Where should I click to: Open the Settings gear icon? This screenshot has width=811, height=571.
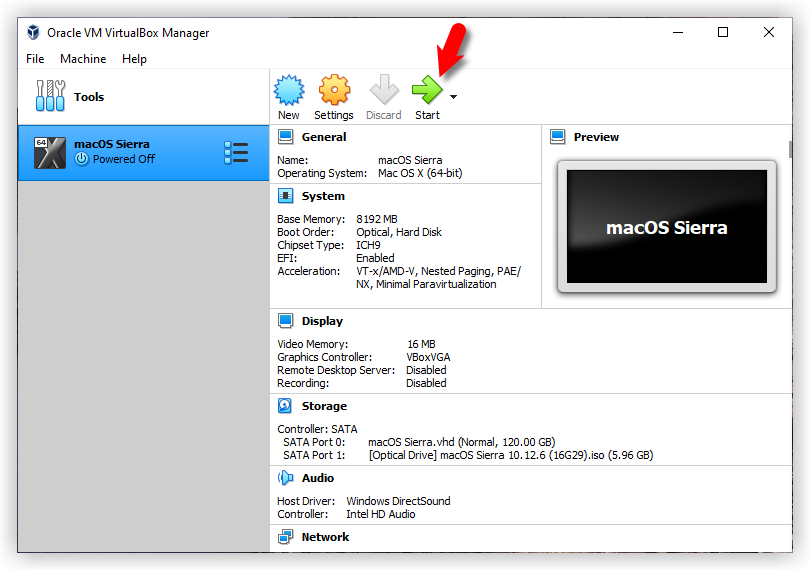(x=334, y=91)
